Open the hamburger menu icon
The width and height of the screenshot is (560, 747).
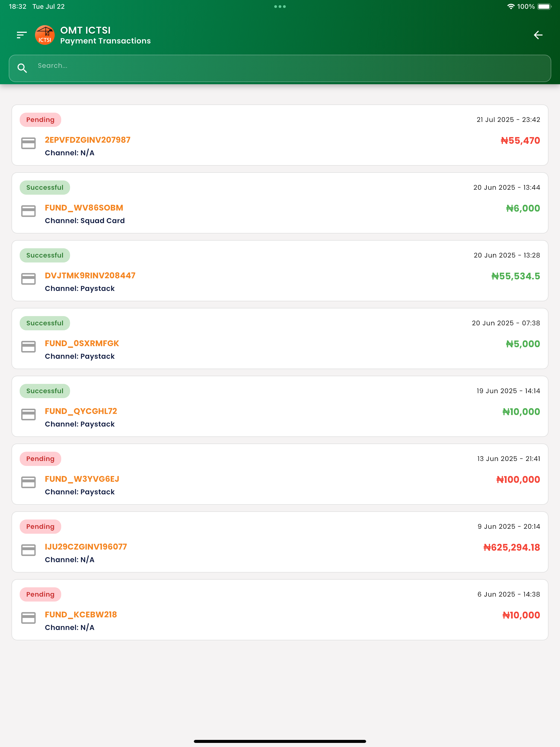[22, 35]
